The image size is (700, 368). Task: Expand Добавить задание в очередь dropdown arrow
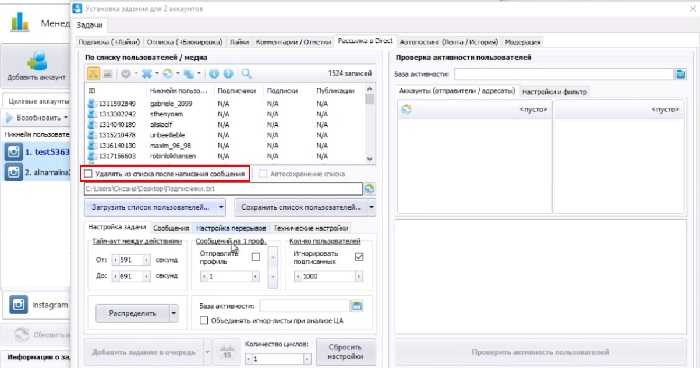click(207, 352)
